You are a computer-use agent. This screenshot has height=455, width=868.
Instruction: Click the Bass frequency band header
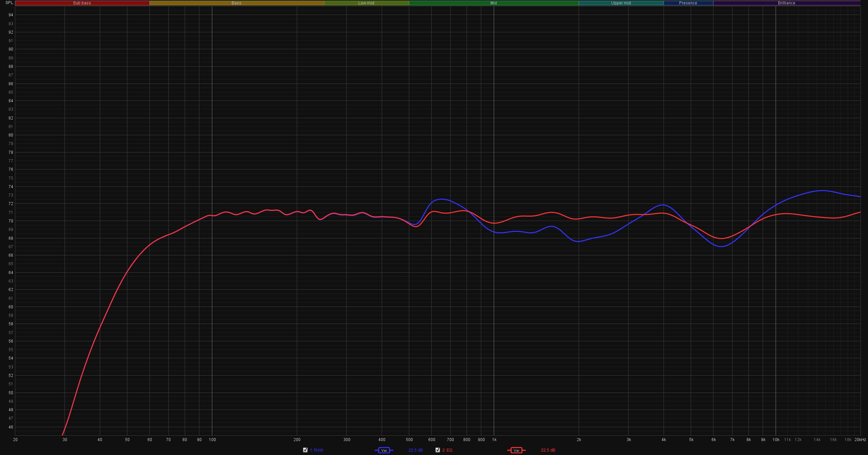point(237,3)
